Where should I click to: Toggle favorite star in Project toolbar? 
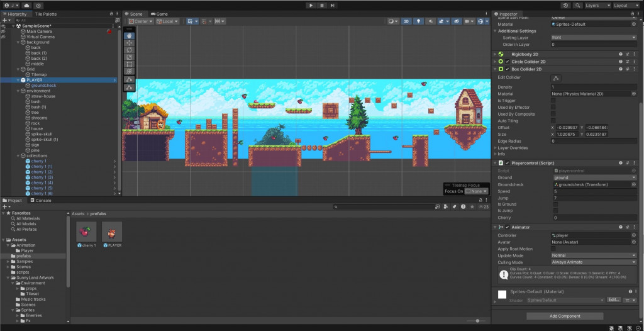(x=472, y=207)
